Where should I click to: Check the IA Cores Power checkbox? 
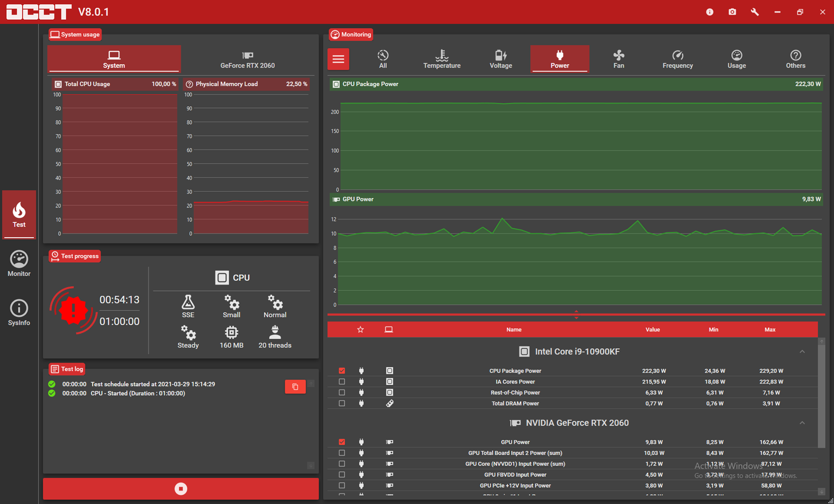click(342, 382)
